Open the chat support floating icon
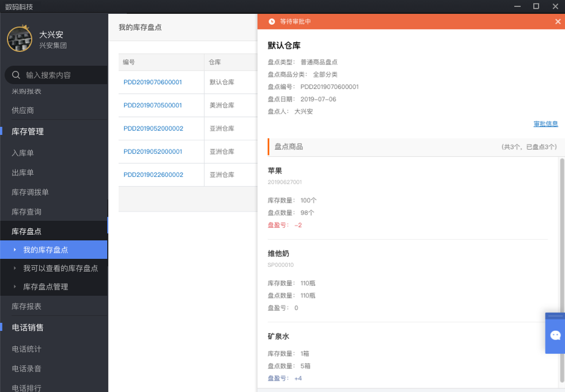Viewport: 565px width, 392px height. [x=555, y=335]
